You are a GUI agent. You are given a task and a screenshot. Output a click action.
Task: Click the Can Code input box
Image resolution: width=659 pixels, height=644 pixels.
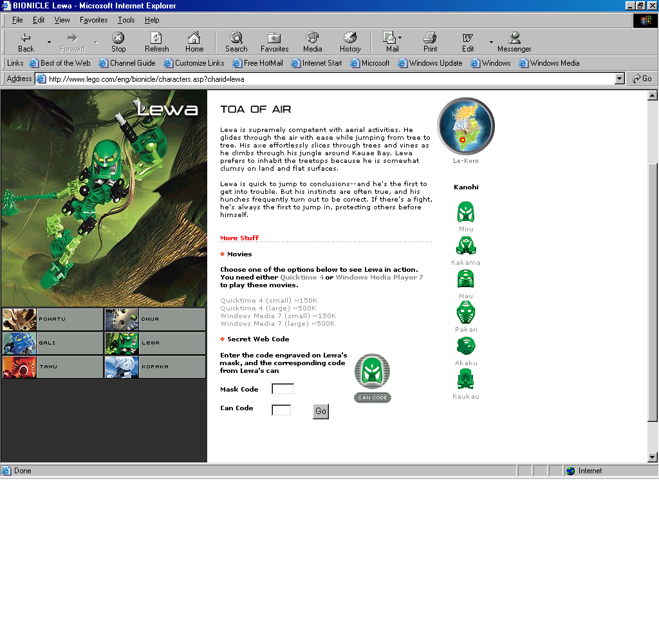(x=282, y=410)
